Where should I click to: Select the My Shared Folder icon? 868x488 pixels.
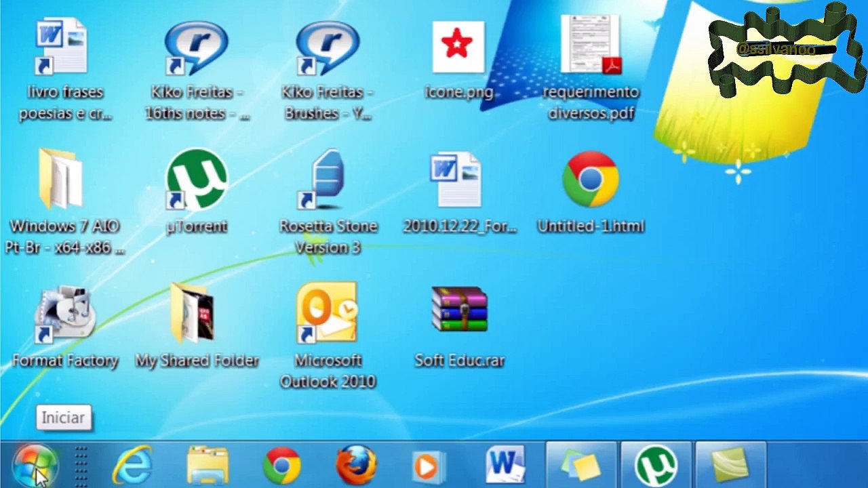196,314
